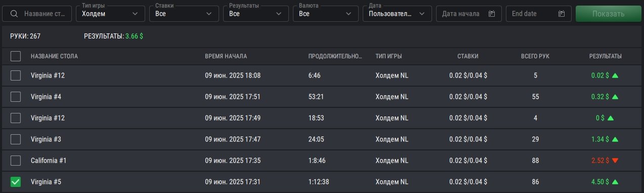Sort by the Время начала column header
Image resolution: width=644 pixels, height=193 pixels.
pyautogui.click(x=226, y=56)
